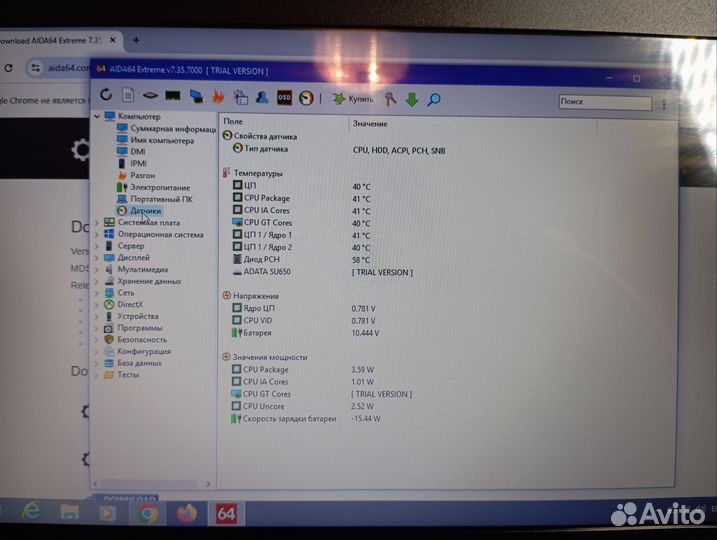
Task: Expand the DirectX node
Action: click(96, 305)
